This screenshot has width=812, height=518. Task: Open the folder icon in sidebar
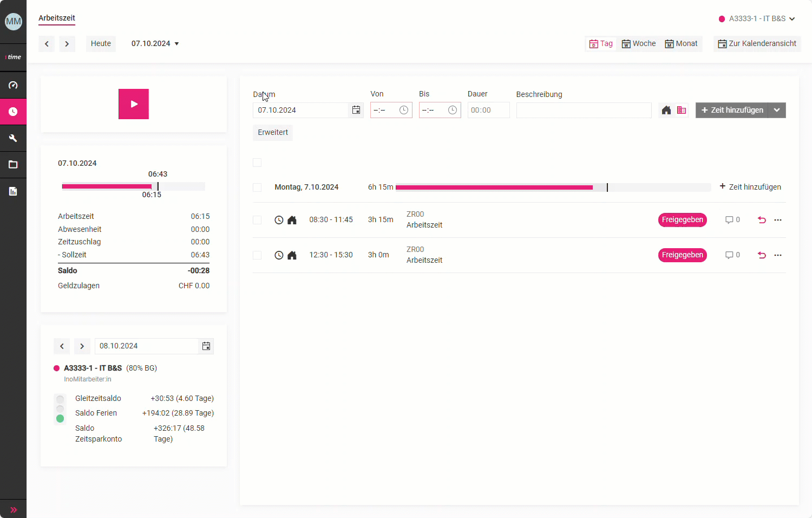click(13, 165)
